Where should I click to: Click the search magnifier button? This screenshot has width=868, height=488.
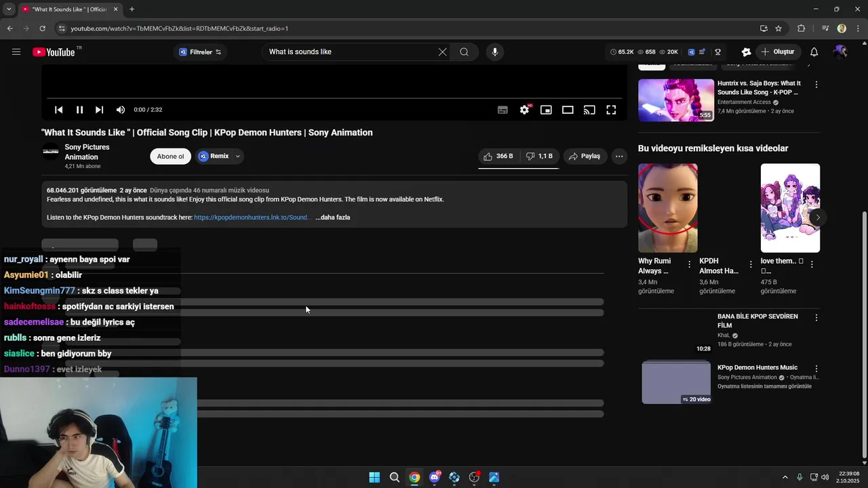click(x=464, y=52)
